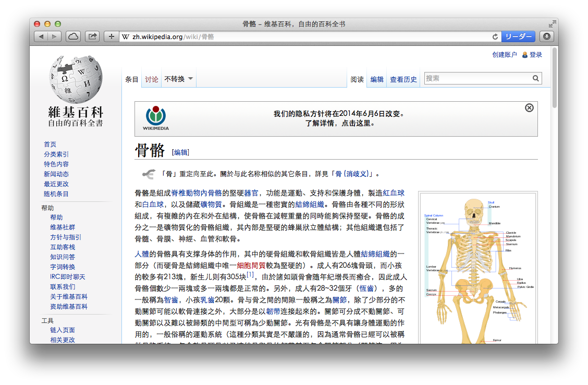Enter full screen with the resize arrows icon
The width and height of the screenshot is (588, 385).
[552, 24]
